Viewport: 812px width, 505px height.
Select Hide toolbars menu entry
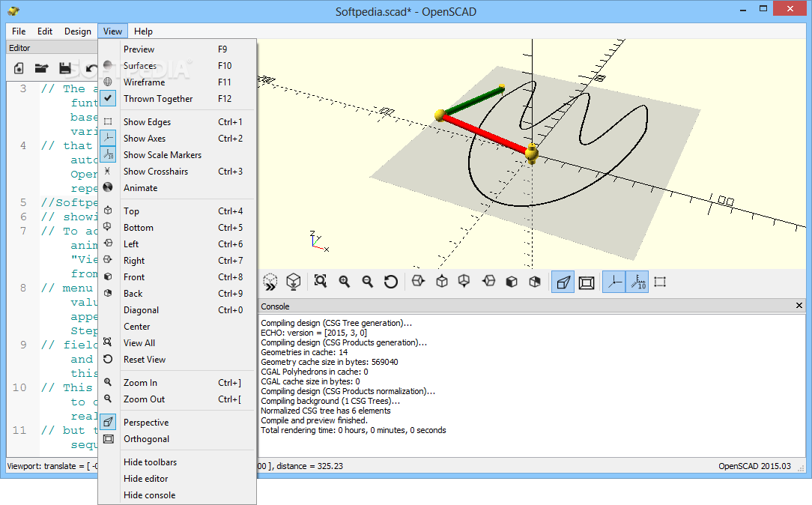177,462
